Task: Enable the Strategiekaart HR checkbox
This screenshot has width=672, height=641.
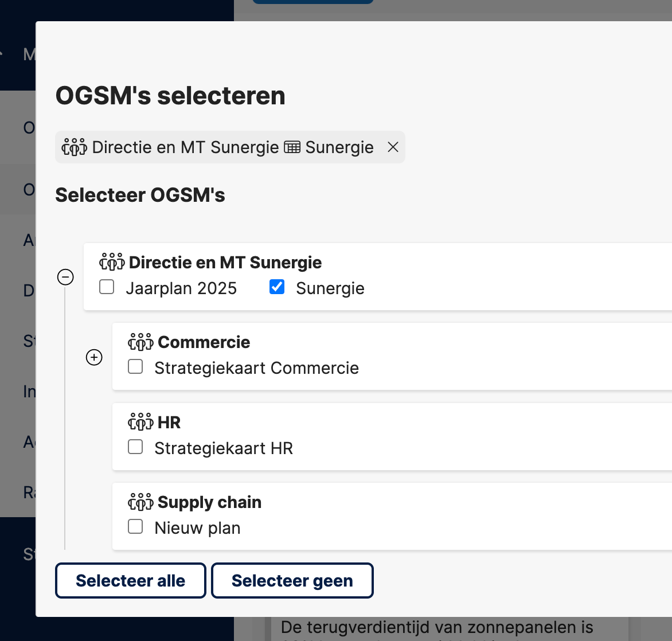Action: 135,447
